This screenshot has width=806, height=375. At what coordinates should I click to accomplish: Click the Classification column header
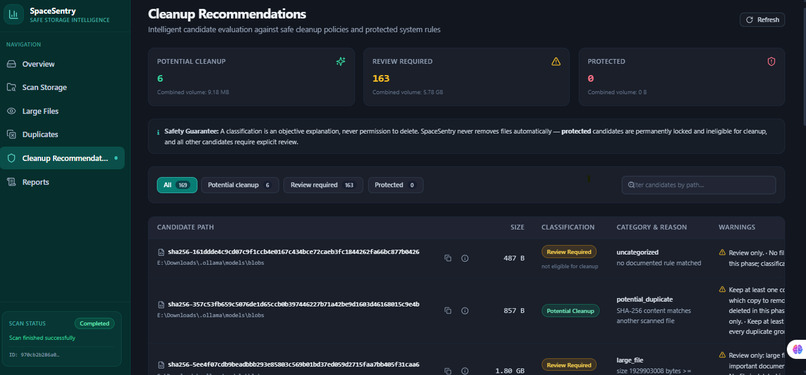pos(568,227)
